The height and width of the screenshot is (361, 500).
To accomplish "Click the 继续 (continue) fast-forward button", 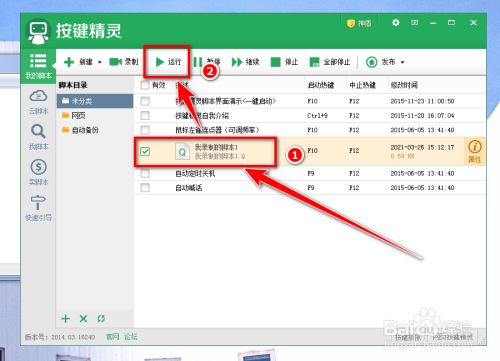I will click(x=245, y=62).
